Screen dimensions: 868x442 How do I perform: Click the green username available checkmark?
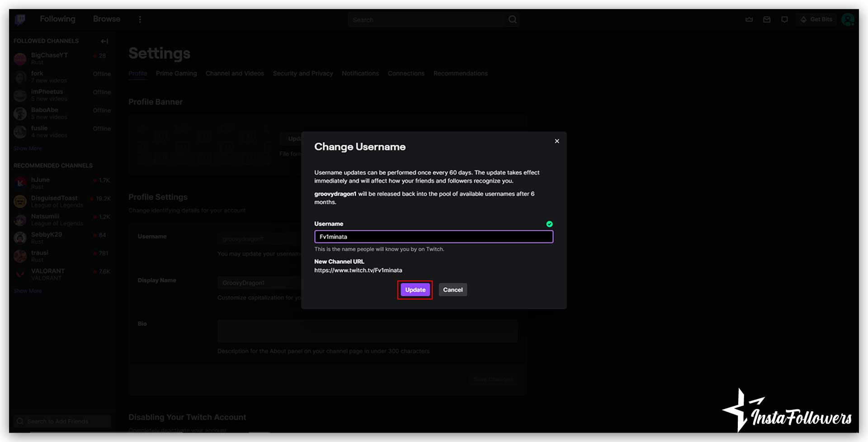549,224
